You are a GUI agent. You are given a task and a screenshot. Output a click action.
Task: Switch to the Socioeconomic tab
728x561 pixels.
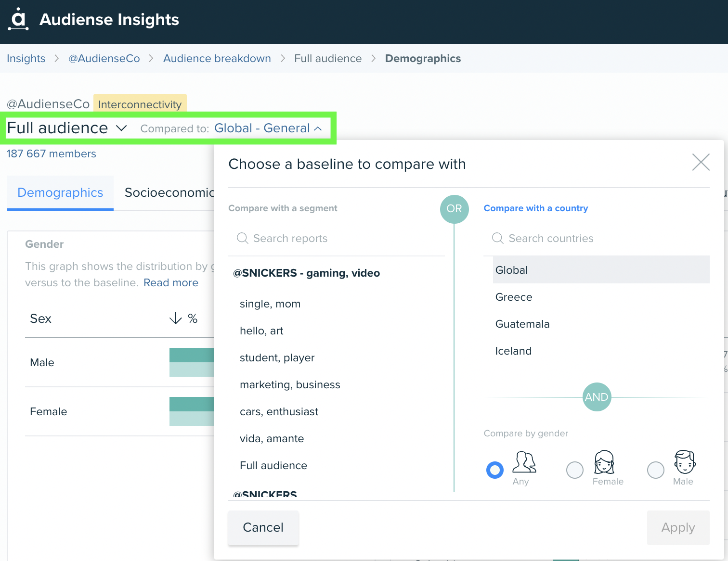click(169, 192)
